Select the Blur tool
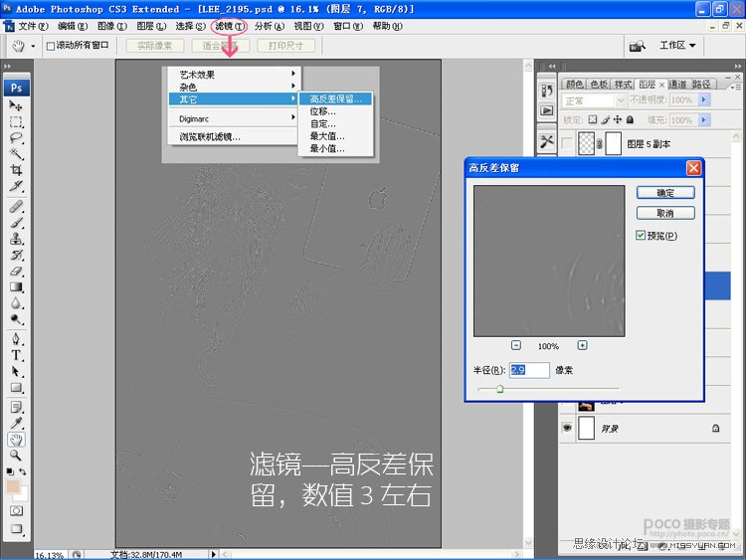 pyautogui.click(x=16, y=303)
